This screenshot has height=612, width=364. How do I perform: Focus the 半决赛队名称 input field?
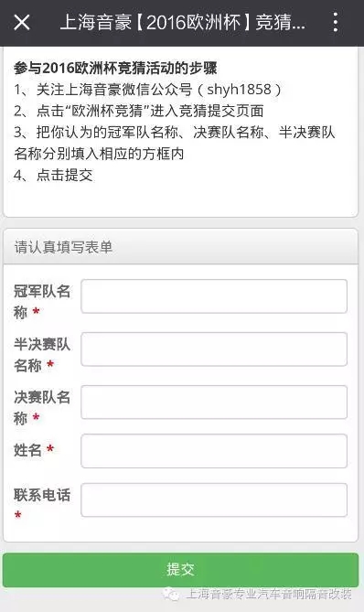point(214,349)
